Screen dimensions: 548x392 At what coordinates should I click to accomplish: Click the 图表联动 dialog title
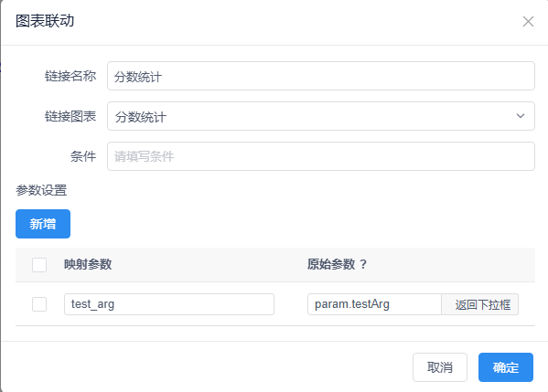tap(45, 21)
